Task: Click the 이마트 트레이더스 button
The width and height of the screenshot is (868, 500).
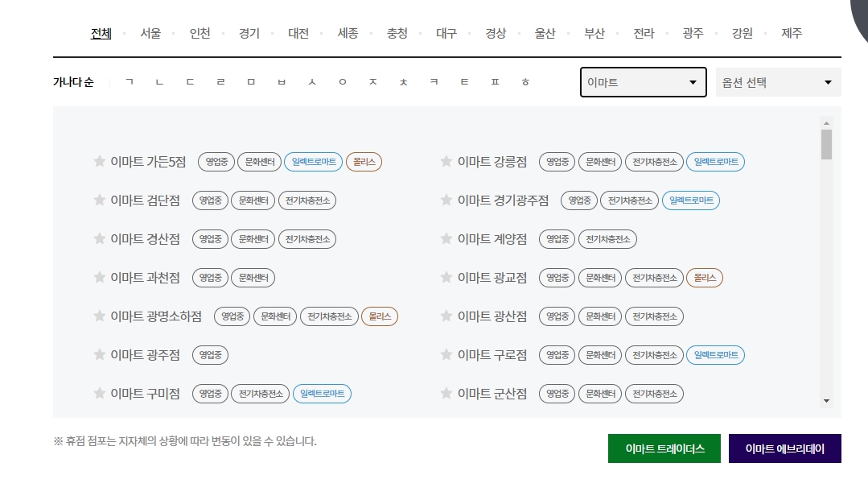Action: pyautogui.click(x=664, y=448)
